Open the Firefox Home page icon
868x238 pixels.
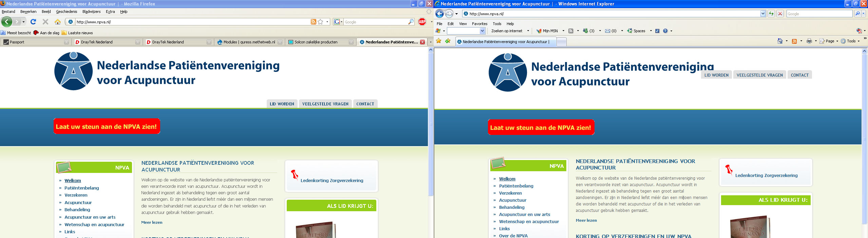click(58, 22)
